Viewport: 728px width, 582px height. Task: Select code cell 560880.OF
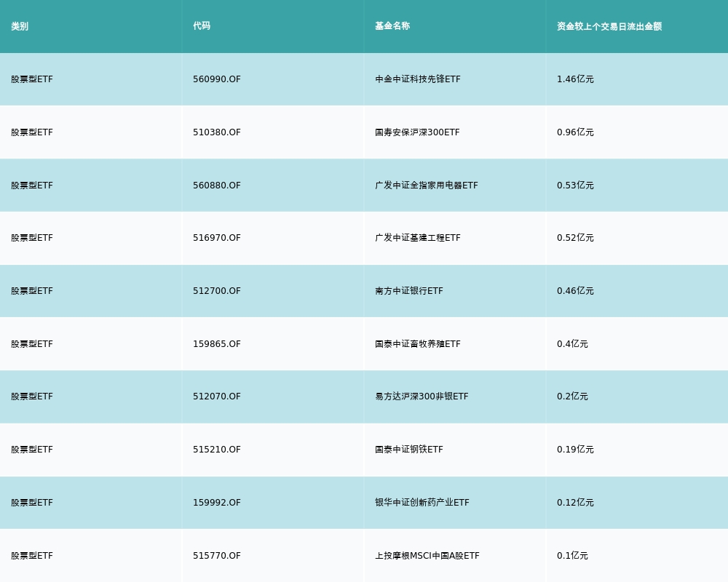tap(217, 186)
